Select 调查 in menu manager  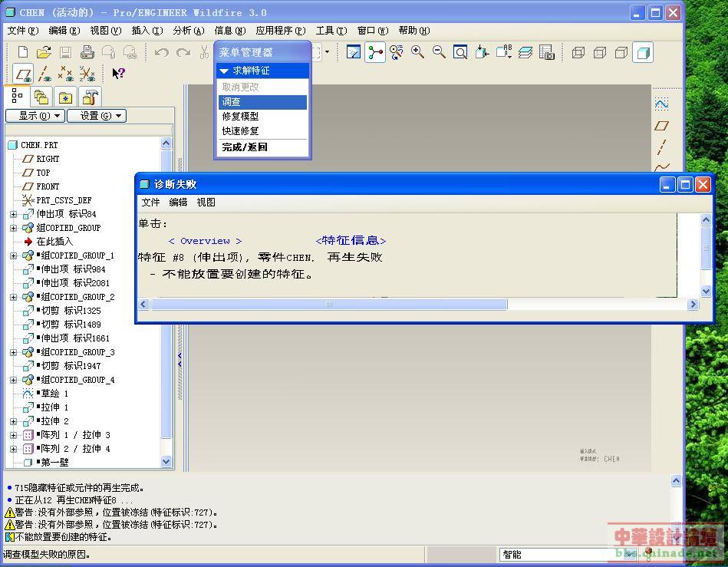pos(262,102)
